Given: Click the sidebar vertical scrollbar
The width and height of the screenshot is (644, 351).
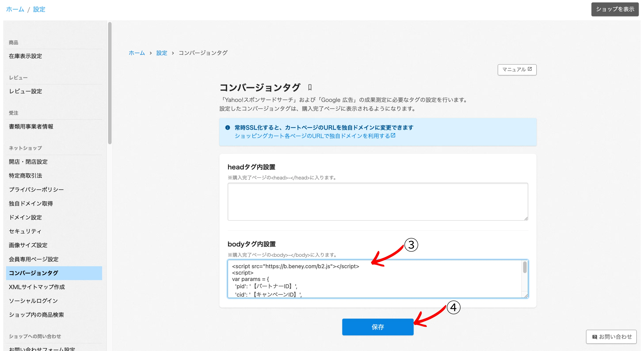Looking at the screenshot, I should (x=110, y=83).
